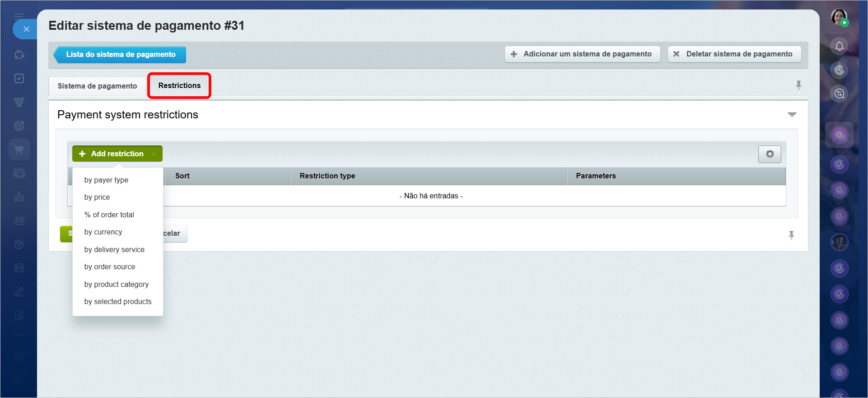Toggle the pin icon near the bottom buttons
This screenshot has width=868, height=398.
tap(791, 235)
